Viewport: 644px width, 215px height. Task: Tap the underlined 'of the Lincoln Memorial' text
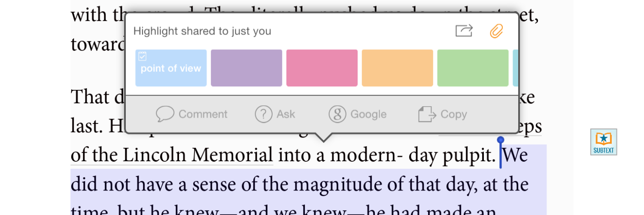tap(172, 154)
